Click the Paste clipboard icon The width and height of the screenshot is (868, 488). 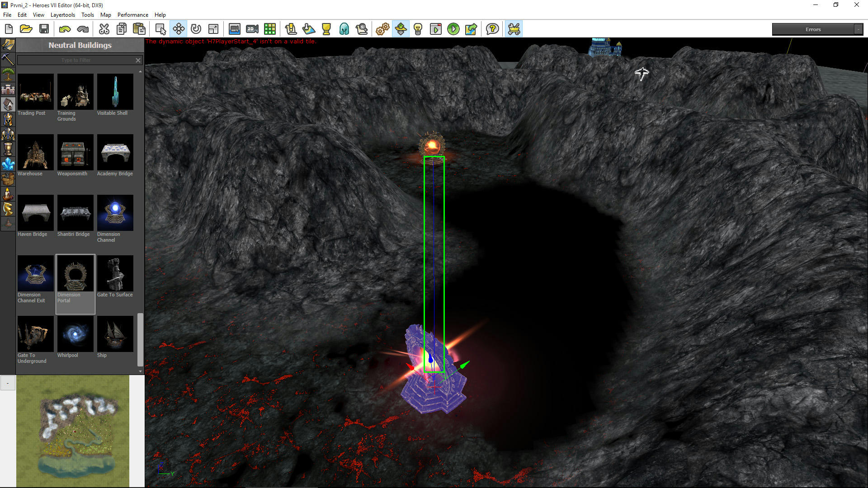point(139,29)
